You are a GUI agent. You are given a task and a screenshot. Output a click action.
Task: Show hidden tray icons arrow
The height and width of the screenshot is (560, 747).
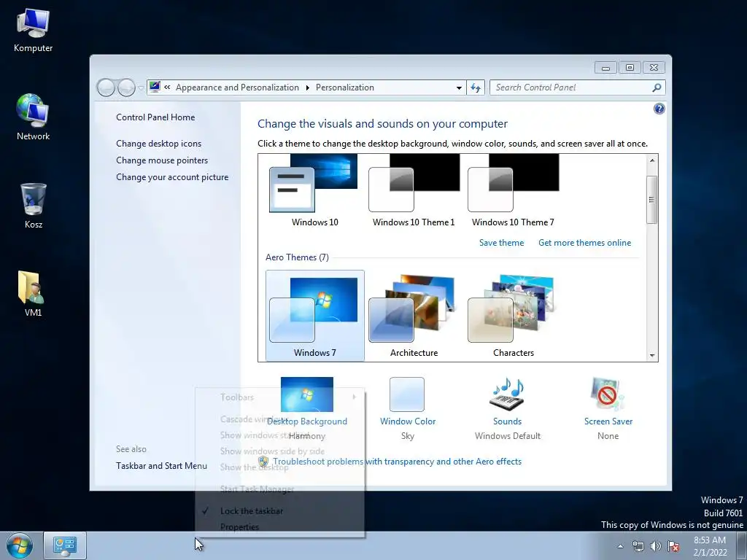pos(620,546)
